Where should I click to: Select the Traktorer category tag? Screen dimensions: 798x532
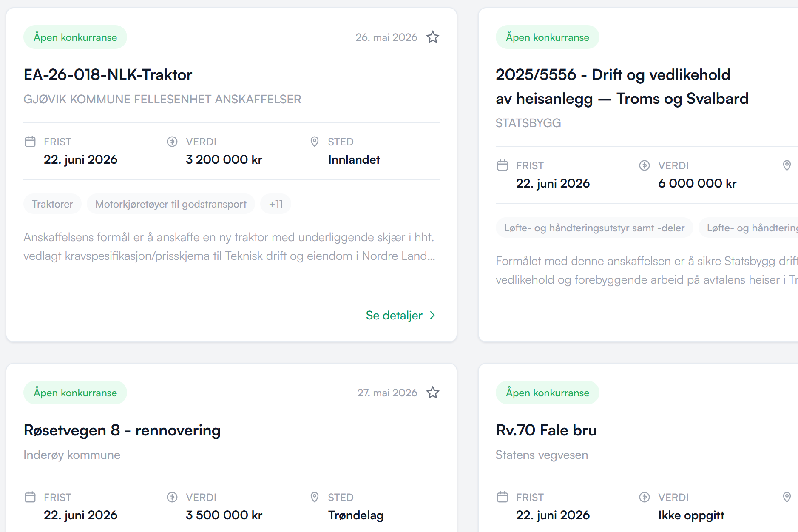pos(52,204)
